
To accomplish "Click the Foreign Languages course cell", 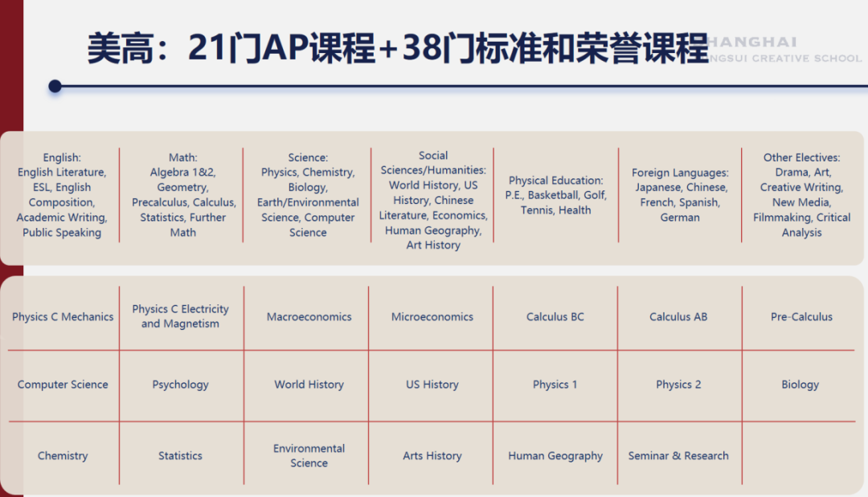I will click(680, 195).
